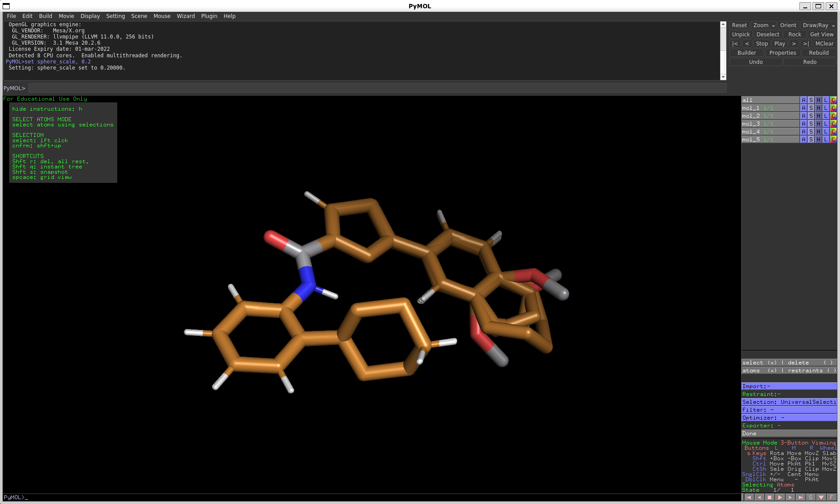Image resolution: width=840 pixels, height=504 pixels.
Task: Expand the Exporter: - wizard entry
Action: pyautogui.click(x=789, y=426)
